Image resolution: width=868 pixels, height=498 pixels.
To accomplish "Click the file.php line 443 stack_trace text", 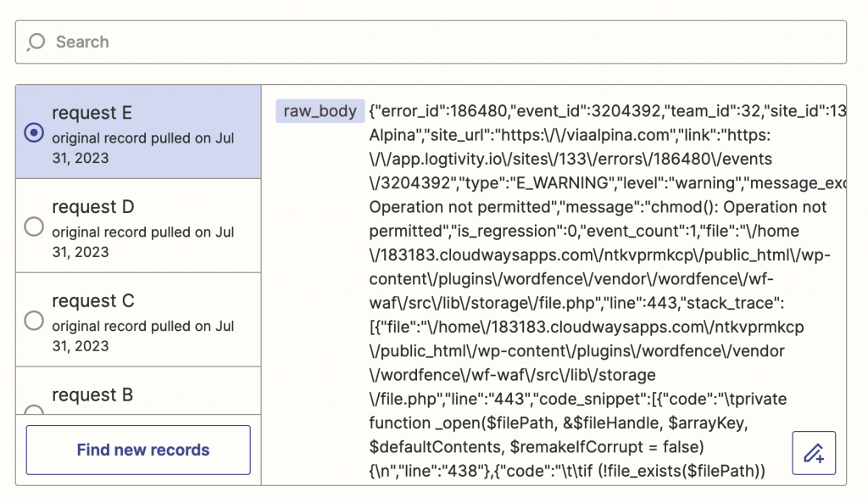I will coord(576,303).
